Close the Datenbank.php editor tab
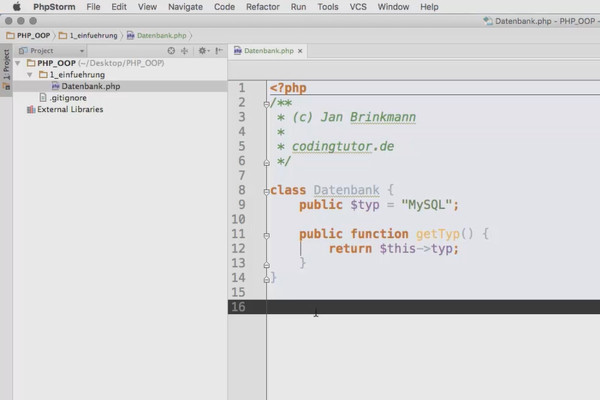600x400 pixels. 300,51
